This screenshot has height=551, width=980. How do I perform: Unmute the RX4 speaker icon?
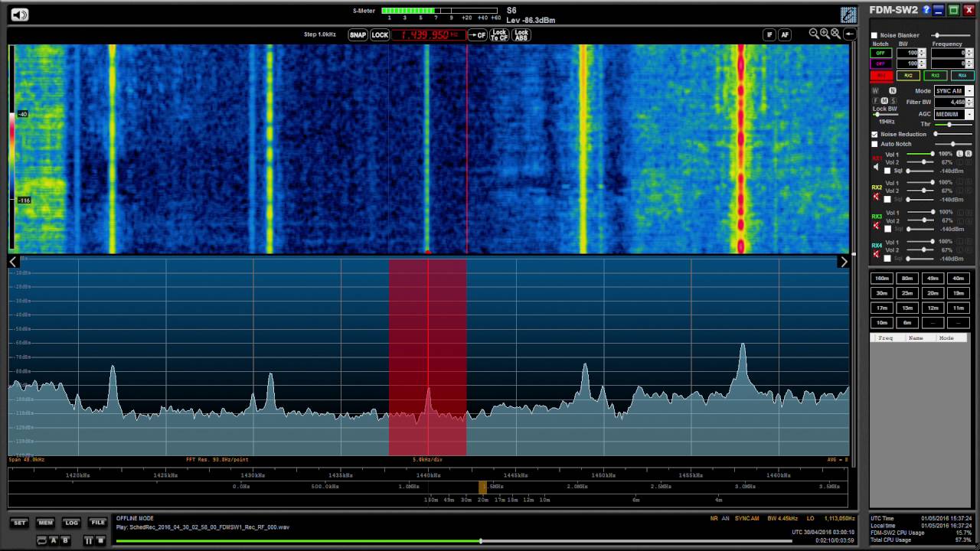point(877,254)
